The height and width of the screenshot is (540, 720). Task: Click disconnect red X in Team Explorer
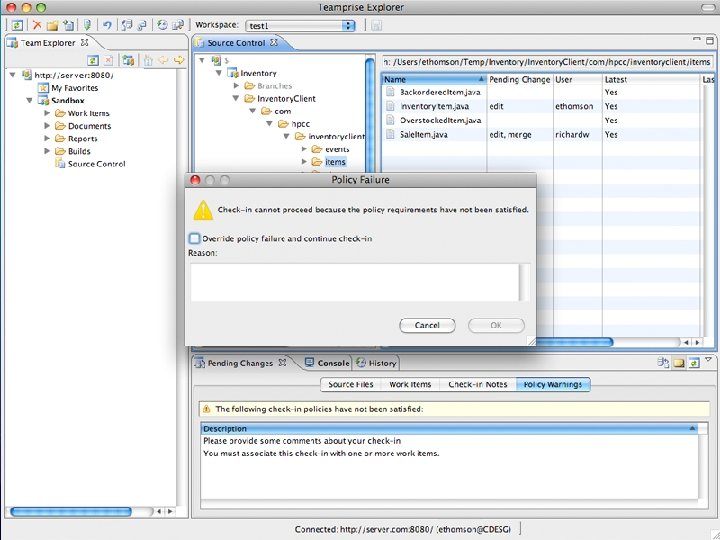tap(108, 60)
